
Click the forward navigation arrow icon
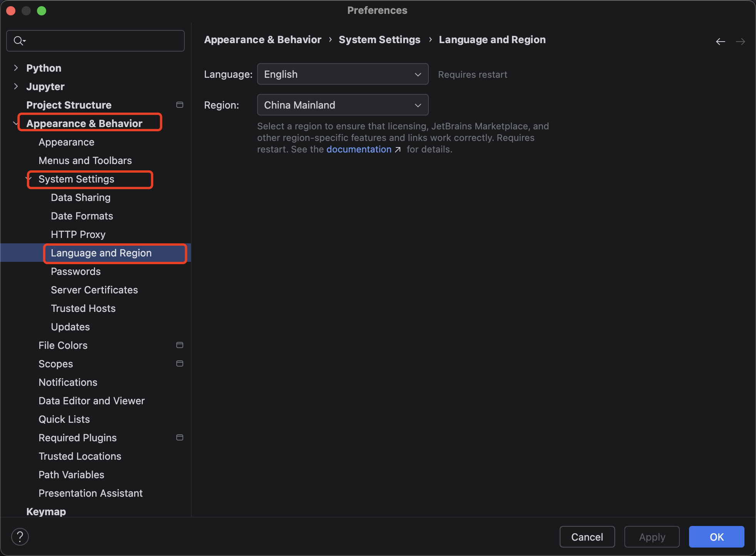point(740,41)
